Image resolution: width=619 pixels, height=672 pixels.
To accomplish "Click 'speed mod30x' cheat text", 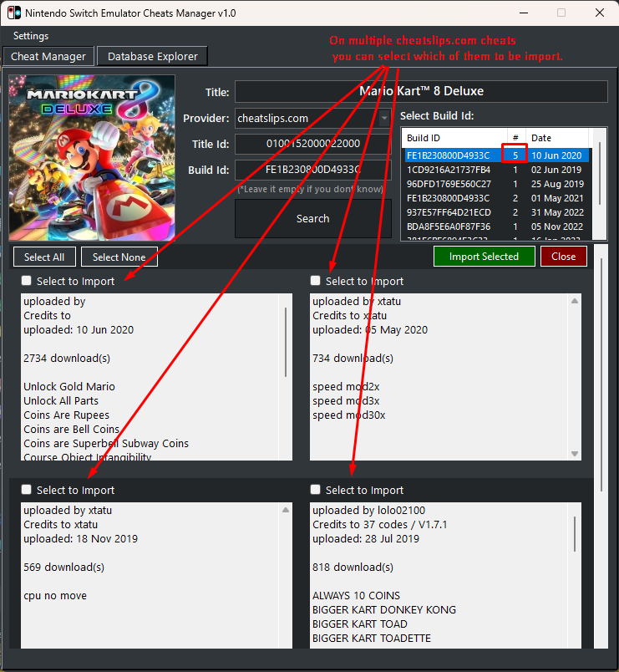I will [x=348, y=415].
